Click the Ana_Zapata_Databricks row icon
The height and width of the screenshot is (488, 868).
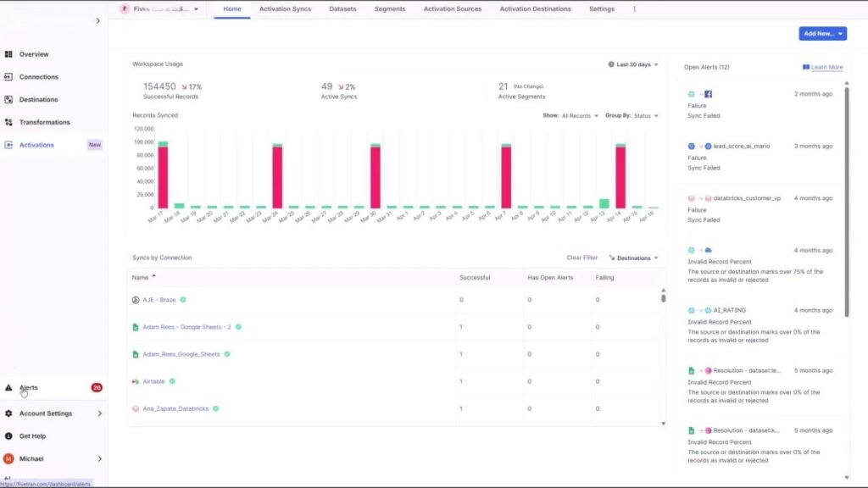coord(136,408)
